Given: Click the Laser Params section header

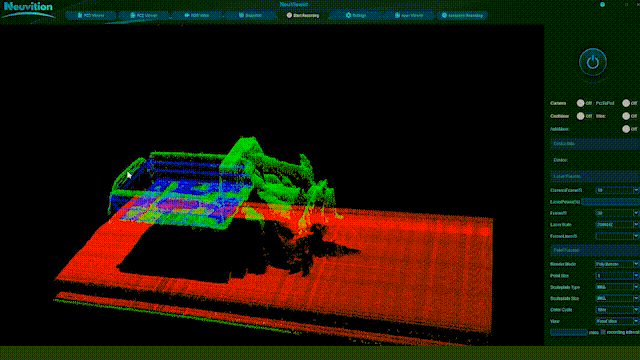Looking at the screenshot, I should click(595, 176).
